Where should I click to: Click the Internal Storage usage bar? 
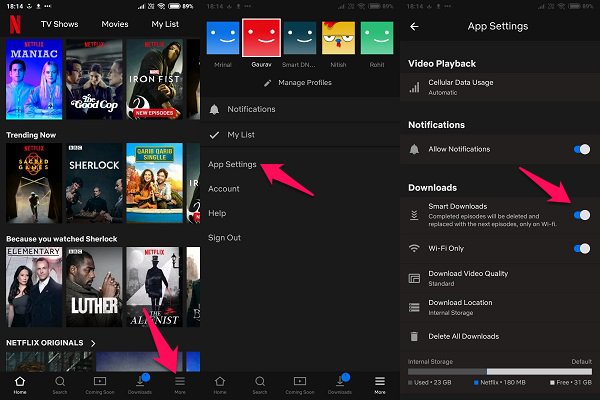coord(500,371)
